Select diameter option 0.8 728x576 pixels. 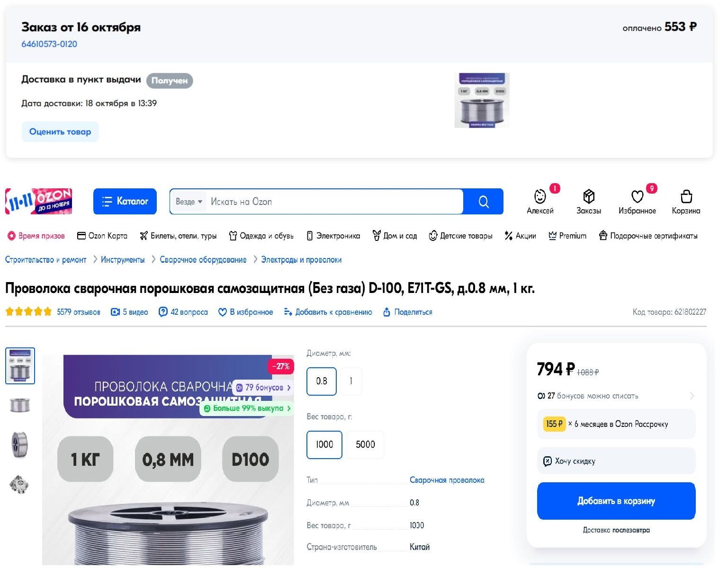tap(322, 381)
